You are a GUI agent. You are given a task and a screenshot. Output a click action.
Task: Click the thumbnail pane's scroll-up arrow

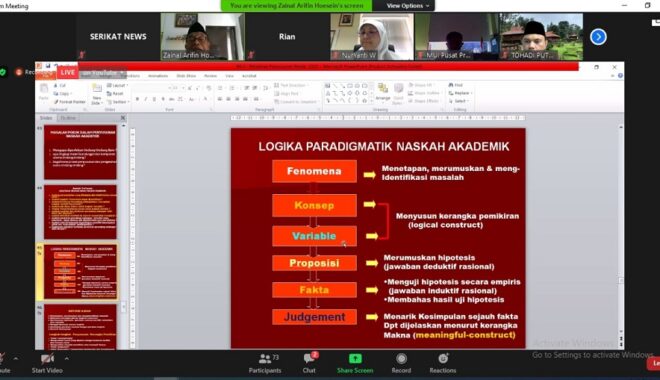123,126
